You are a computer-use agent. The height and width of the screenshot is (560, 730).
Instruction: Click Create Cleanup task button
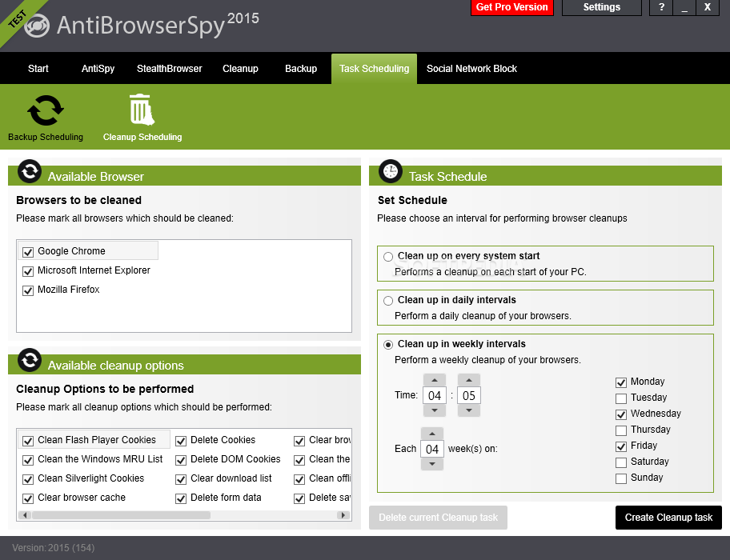(668, 518)
